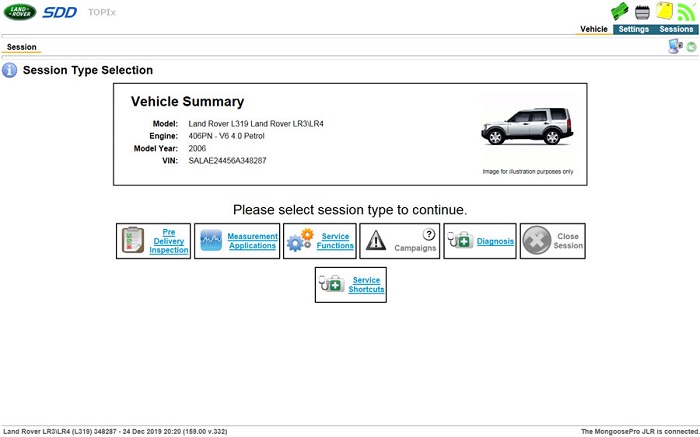
Task: Click the green wireless signal icon
Action: (686, 12)
